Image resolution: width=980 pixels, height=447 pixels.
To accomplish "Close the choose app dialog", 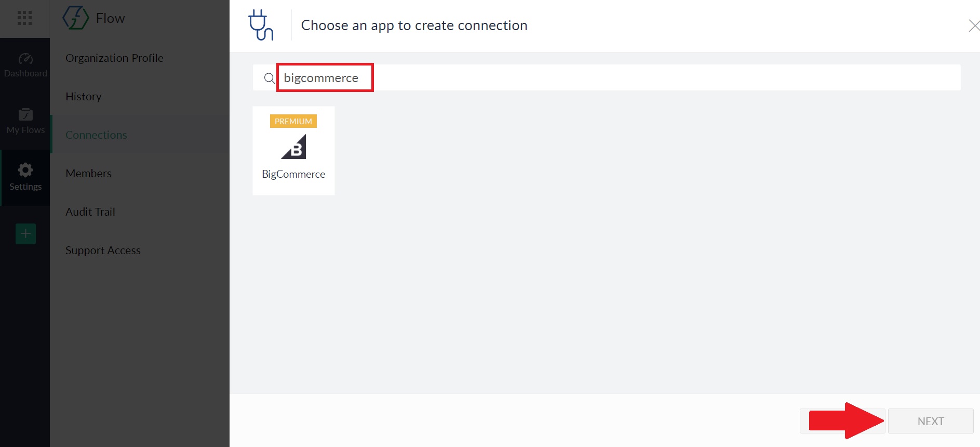I will pyautogui.click(x=974, y=25).
